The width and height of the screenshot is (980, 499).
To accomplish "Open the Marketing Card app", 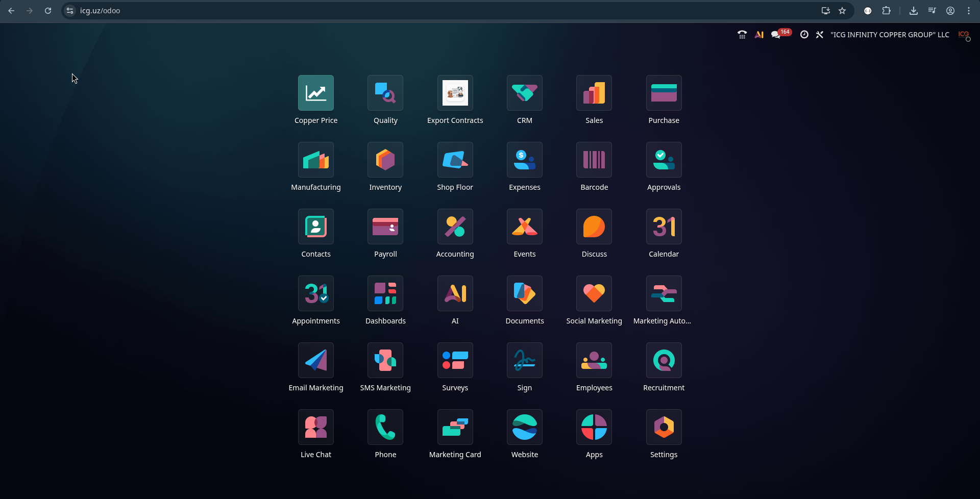I will (x=455, y=427).
